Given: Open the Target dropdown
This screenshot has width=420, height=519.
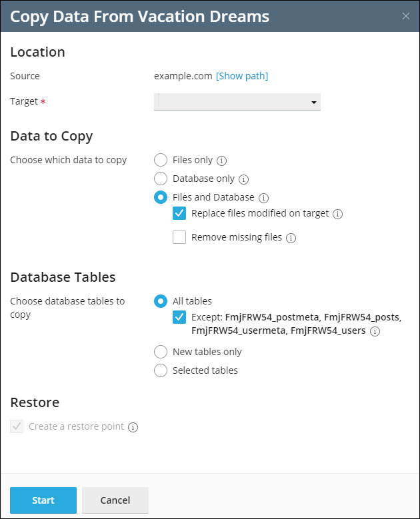Looking at the screenshot, I should [x=237, y=102].
